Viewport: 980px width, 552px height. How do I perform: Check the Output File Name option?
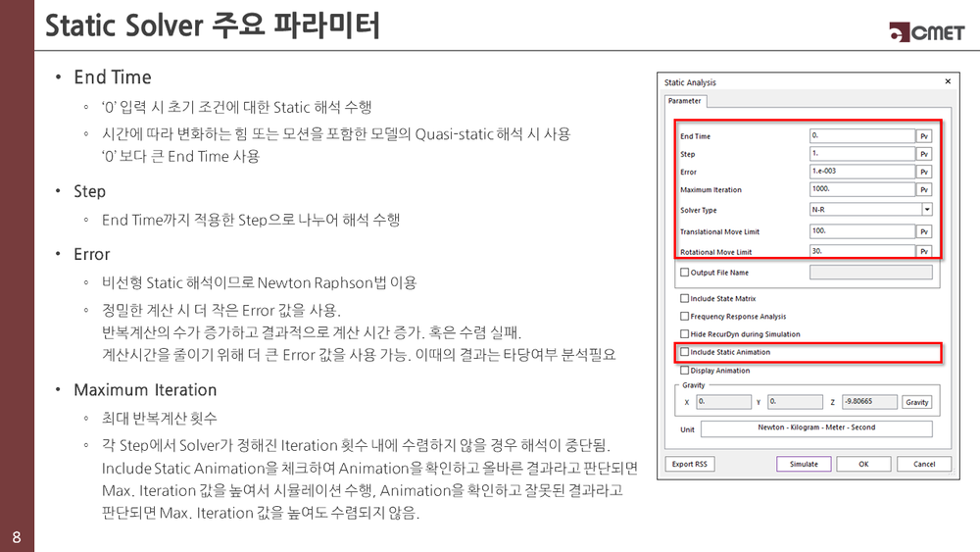pyautogui.click(x=685, y=273)
